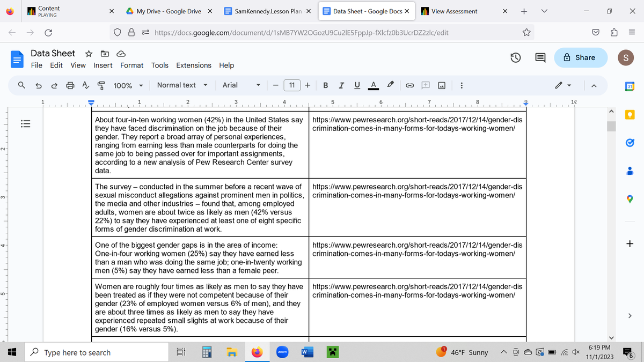Open the toolbar more options menu

tap(462, 85)
